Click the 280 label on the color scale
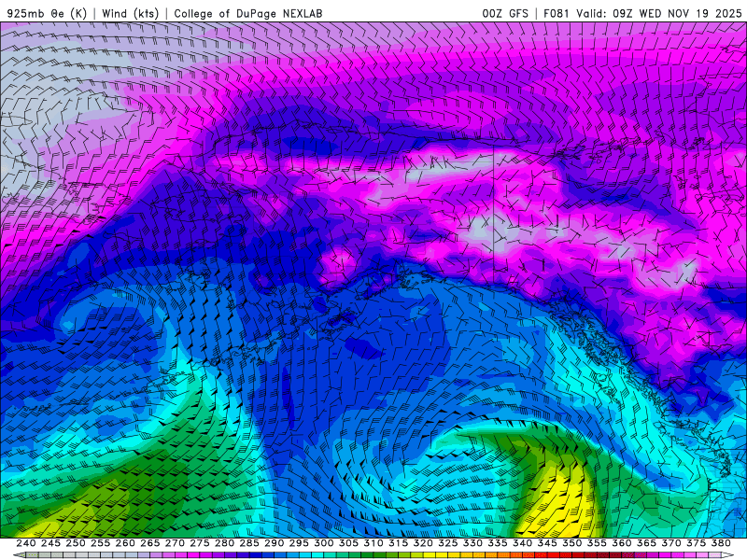The height and width of the screenshot is (560, 747). click(x=224, y=543)
